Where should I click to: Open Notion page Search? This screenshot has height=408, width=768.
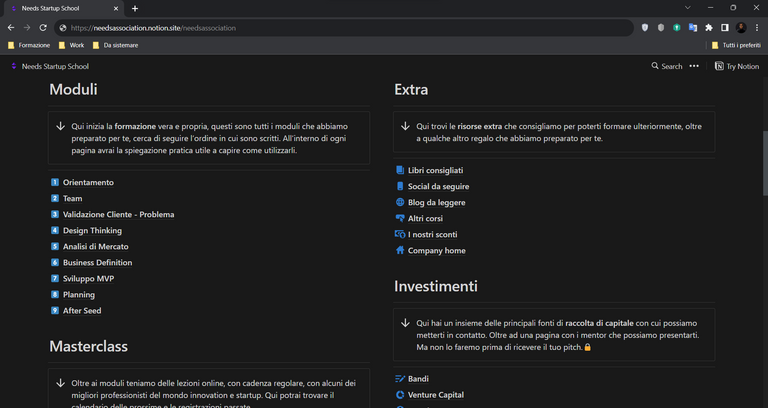click(667, 66)
